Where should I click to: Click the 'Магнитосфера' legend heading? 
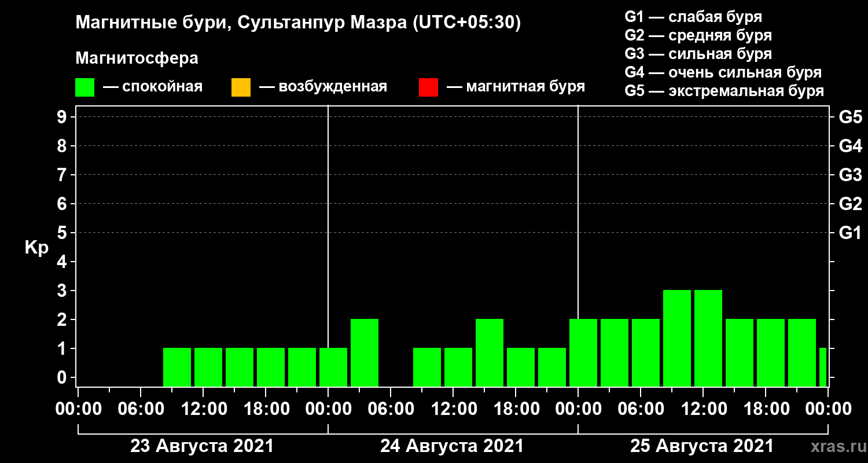click(137, 58)
